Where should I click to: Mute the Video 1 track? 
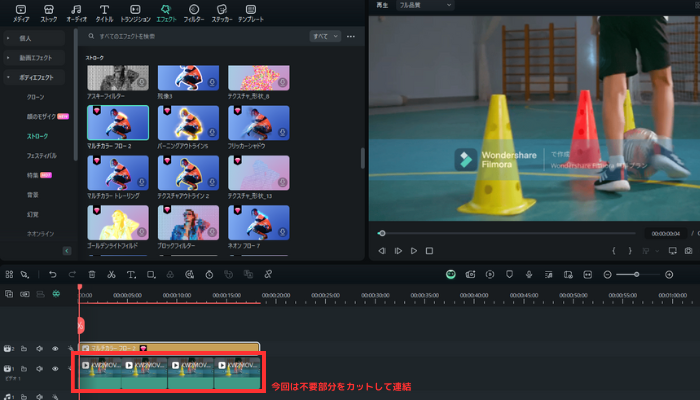pyautogui.click(x=39, y=369)
